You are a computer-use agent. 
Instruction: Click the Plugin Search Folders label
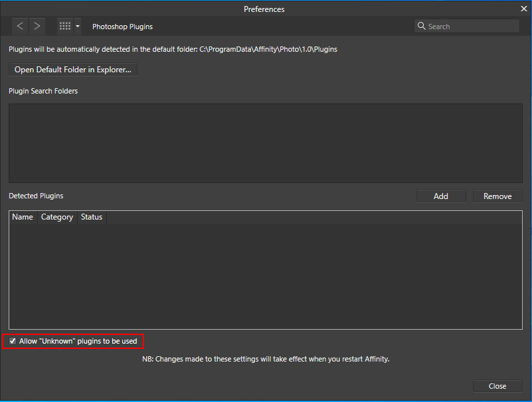click(43, 91)
